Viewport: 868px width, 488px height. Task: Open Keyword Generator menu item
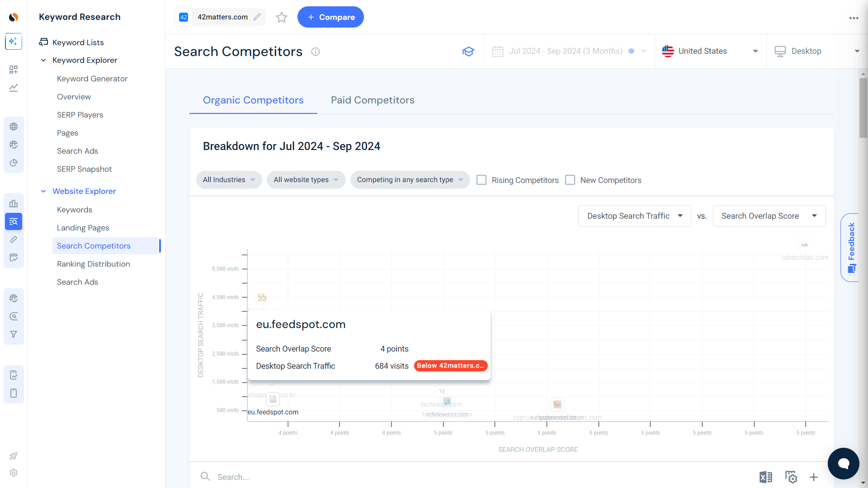click(x=92, y=79)
